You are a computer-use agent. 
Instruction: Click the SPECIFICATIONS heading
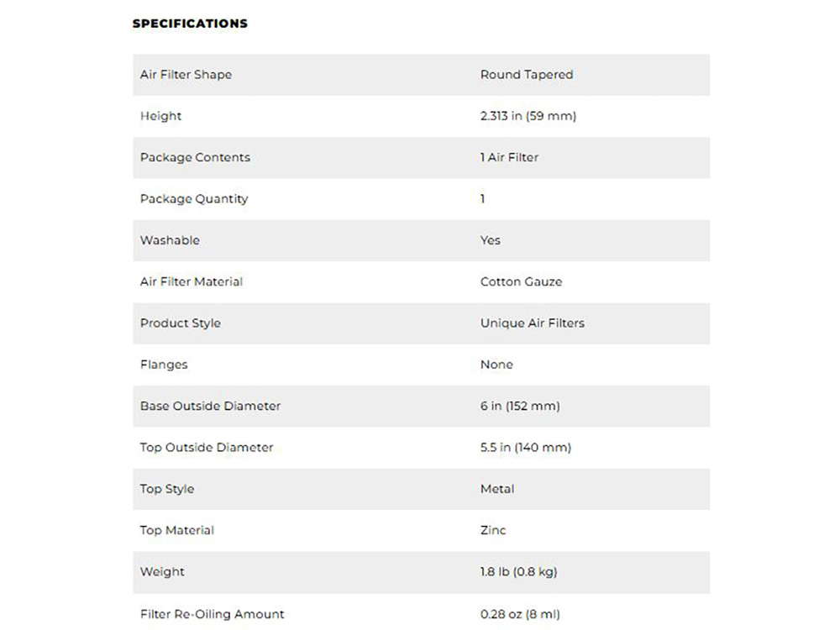click(x=190, y=24)
